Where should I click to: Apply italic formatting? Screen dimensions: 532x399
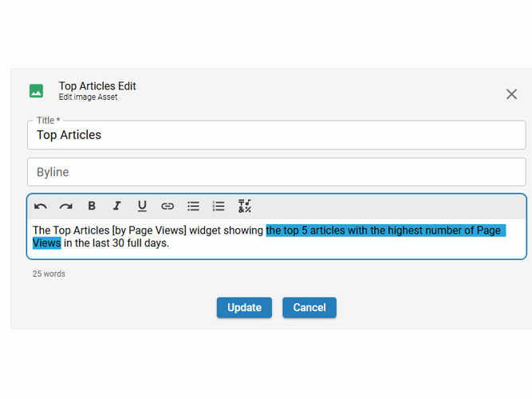coord(116,206)
